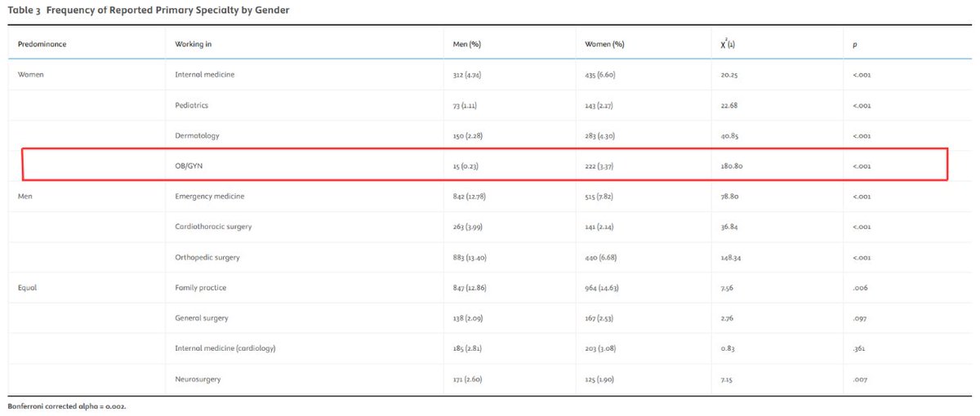Select the 'Equal' predominance cell
Screen dimensions: 980x416
click(28, 288)
